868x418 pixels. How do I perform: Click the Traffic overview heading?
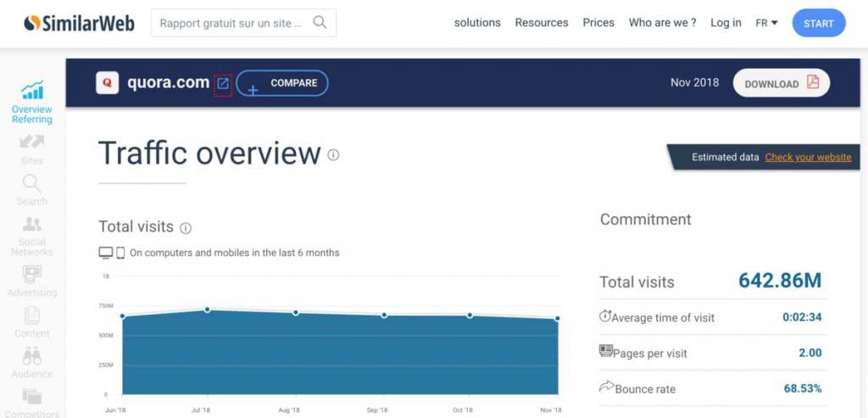coord(209,153)
